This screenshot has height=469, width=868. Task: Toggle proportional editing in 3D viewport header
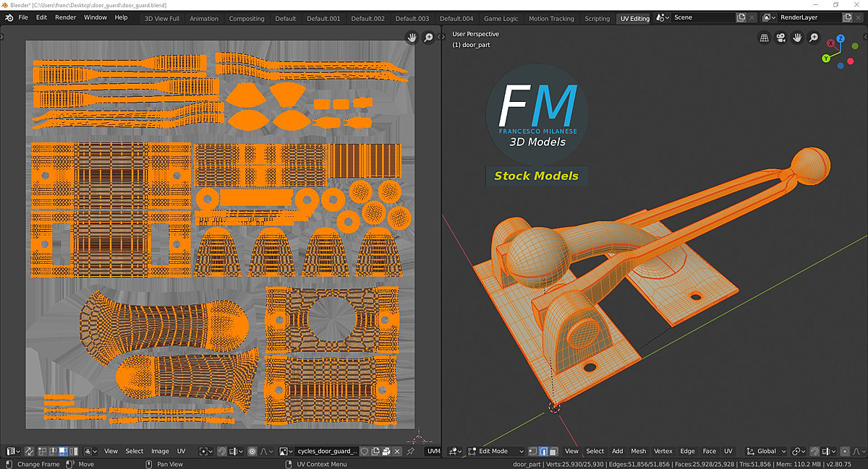tap(844, 451)
